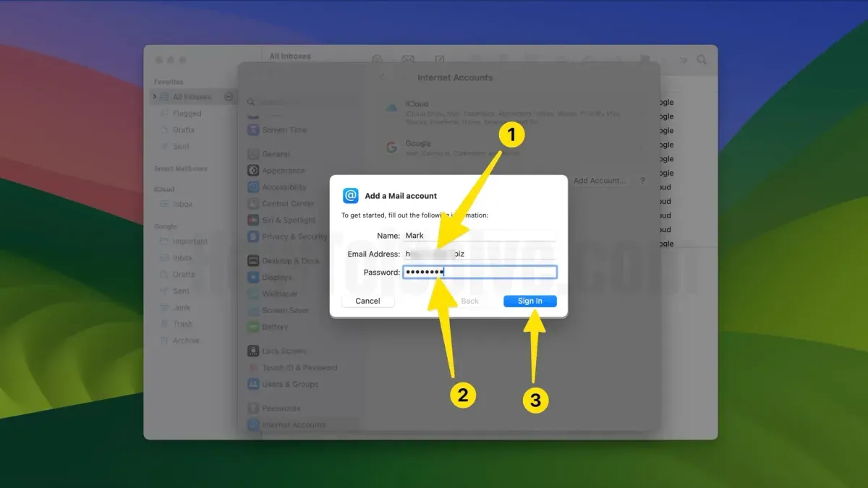Click the Appearance sidebar icon
The height and width of the screenshot is (488, 868).
click(253, 171)
